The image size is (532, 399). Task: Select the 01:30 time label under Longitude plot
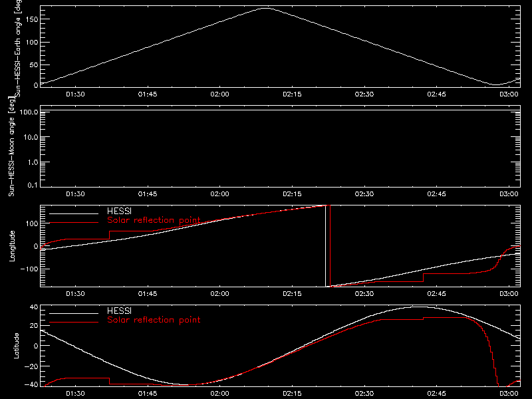click(x=75, y=293)
